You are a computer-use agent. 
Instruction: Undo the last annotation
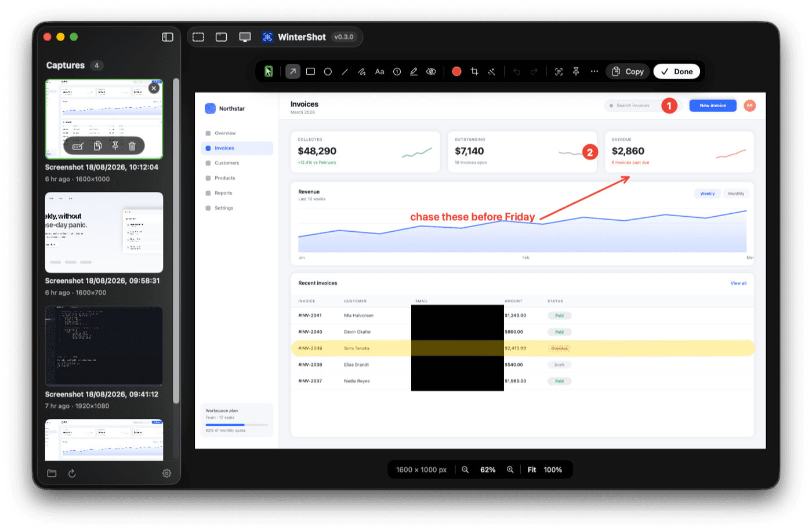click(x=517, y=71)
